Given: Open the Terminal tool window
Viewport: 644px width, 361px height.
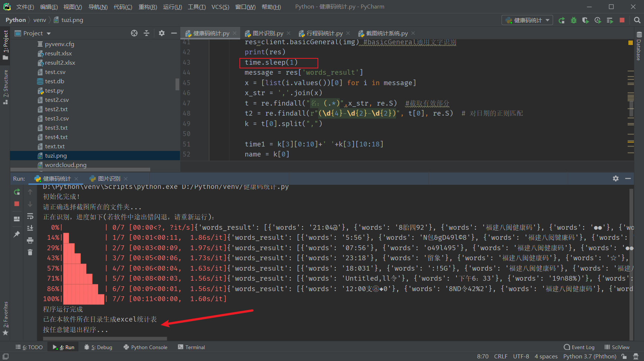Looking at the screenshot, I should (x=191, y=347).
